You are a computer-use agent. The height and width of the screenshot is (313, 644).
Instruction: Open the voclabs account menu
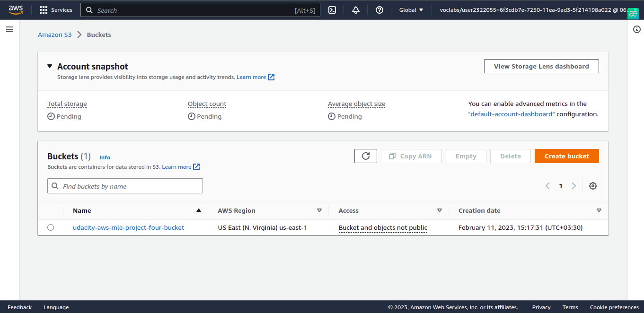click(533, 10)
